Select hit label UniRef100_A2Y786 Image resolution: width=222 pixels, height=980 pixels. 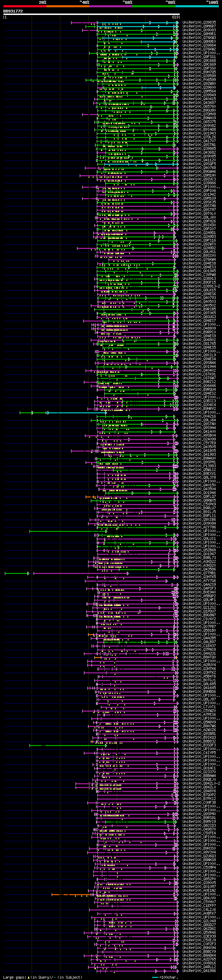pos(199,527)
